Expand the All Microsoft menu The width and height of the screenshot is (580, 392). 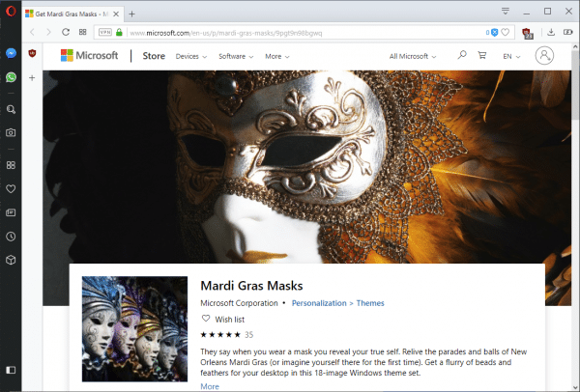click(413, 57)
